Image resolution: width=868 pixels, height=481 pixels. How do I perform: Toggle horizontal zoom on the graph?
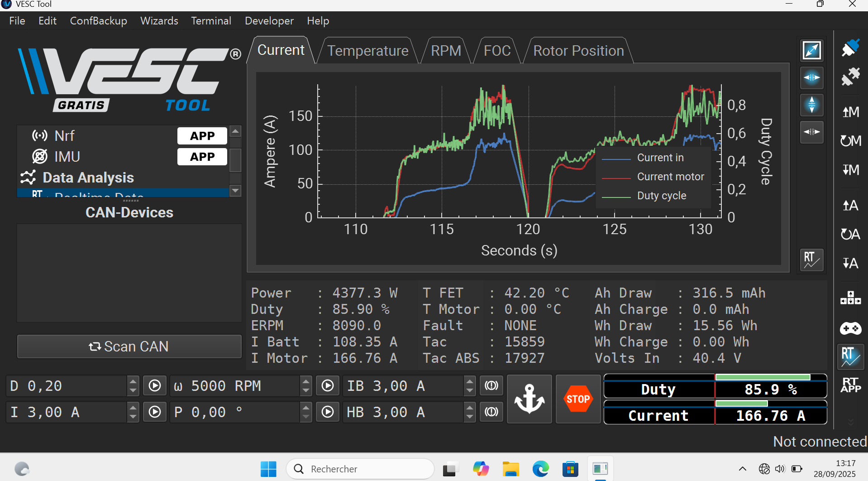pos(811,78)
